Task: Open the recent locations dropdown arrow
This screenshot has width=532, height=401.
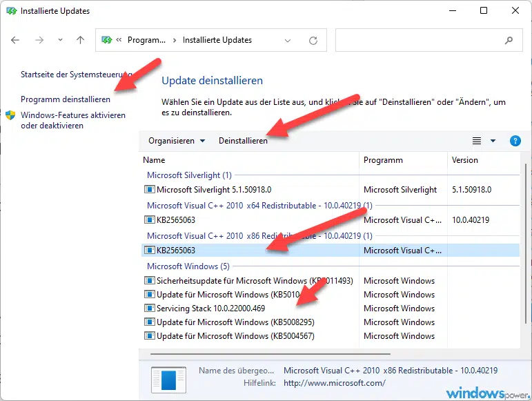Action: 60,41
